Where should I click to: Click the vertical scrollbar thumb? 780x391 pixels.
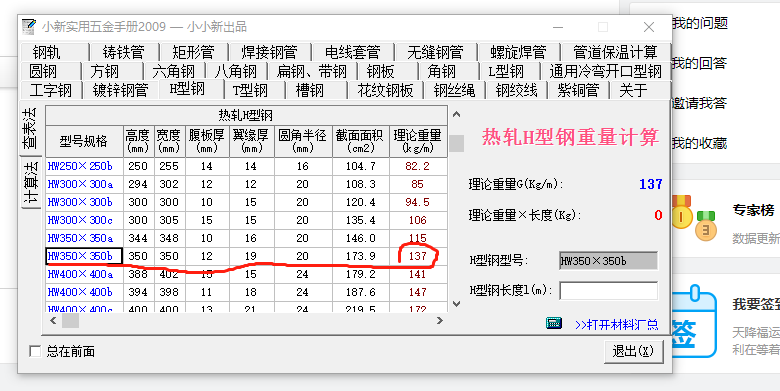tap(457, 143)
